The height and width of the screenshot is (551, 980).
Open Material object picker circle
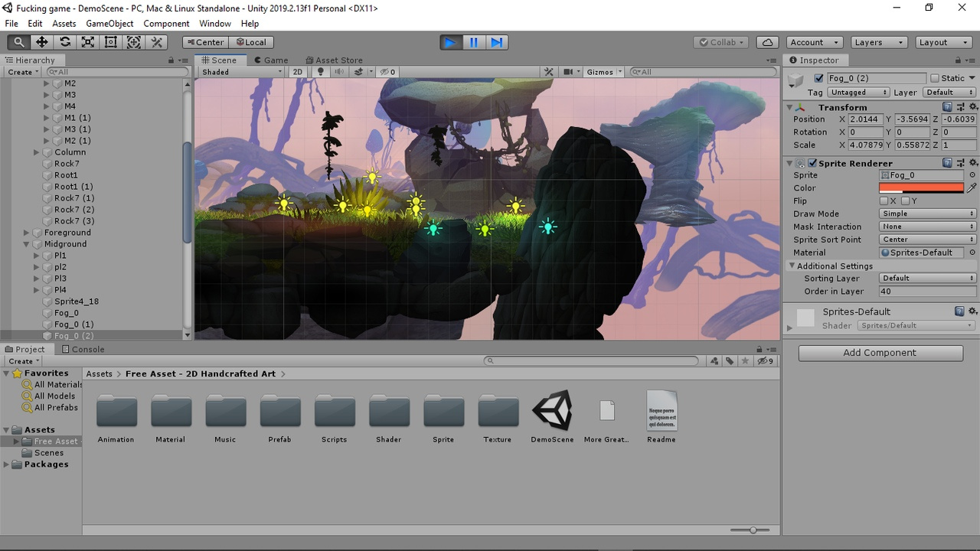pos(972,253)
